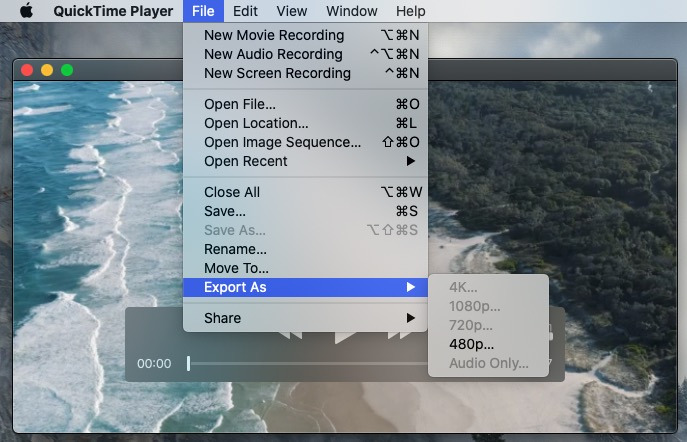Click the 00:00 elapsed time label

[x=154, y=364]
